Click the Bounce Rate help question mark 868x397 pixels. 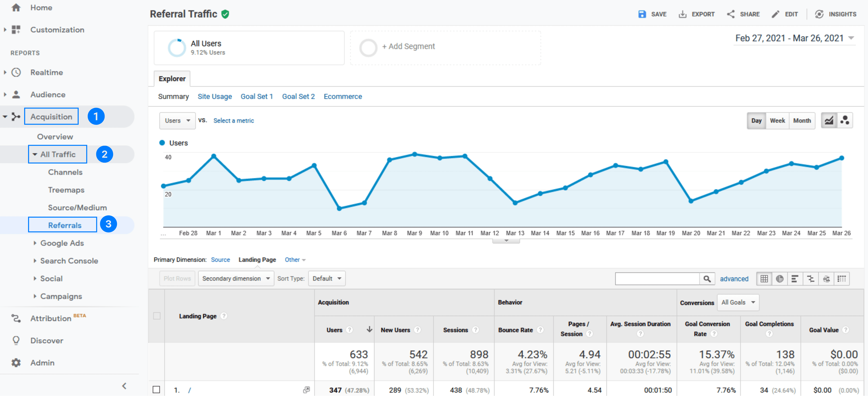pyautogui.click(x=540, y=330)
